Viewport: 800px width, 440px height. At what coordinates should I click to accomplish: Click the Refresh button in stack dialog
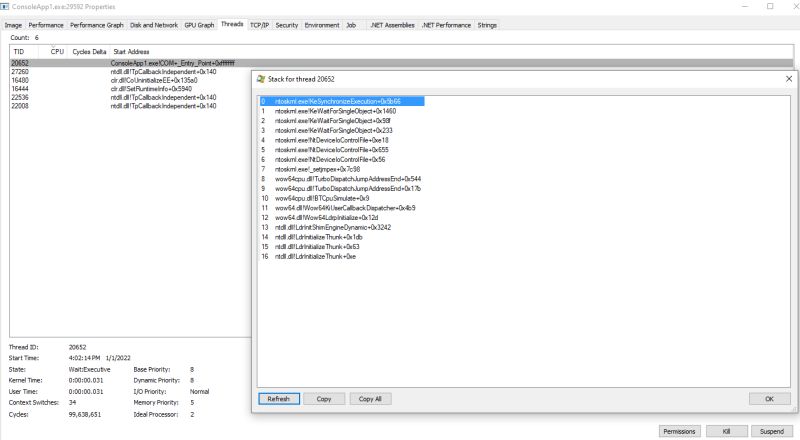[279, 399]
